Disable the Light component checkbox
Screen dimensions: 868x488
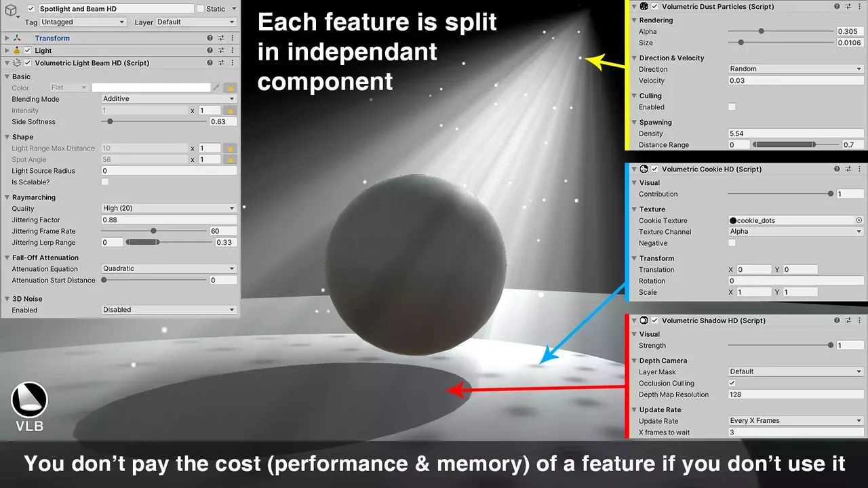(x=28, y=51)
